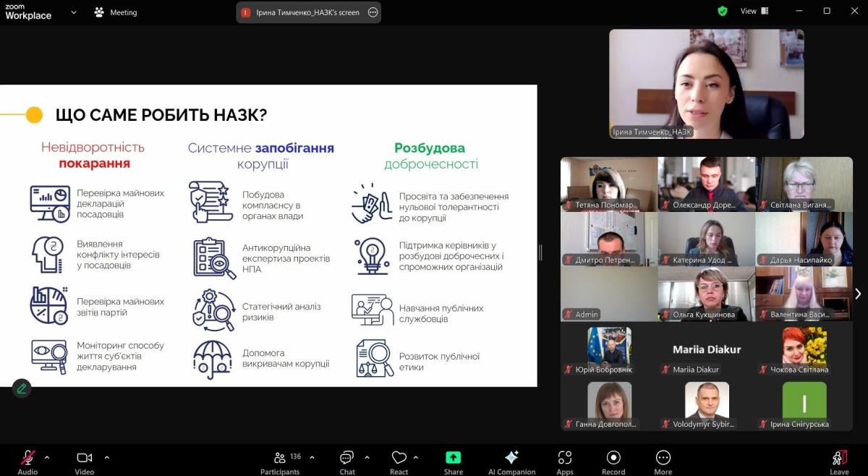Image resolution: width=868 pixels, height=476 pixels.
Task: Toggle the Video camera button
Action: click(85, 462)
